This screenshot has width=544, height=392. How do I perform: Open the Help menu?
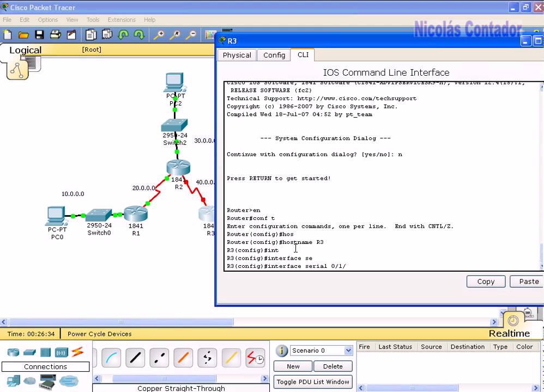pyautogui.click(x=149, y=20)
